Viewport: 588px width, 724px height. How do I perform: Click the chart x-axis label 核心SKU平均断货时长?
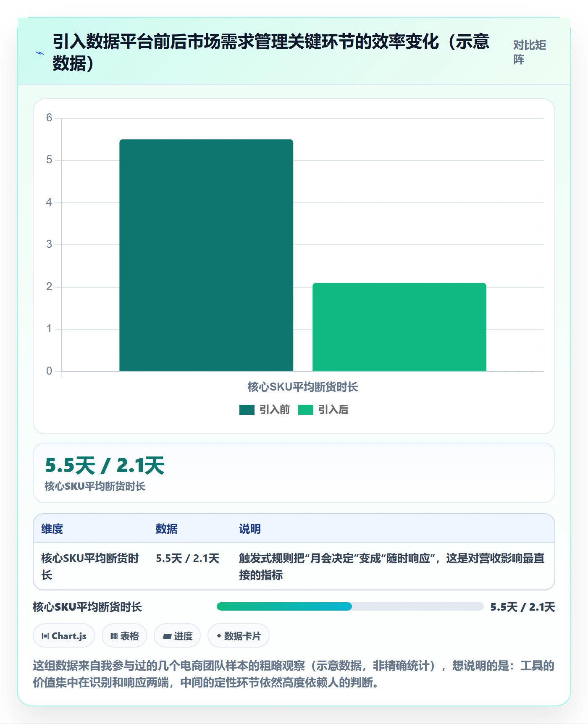click(x=303, y=387)
